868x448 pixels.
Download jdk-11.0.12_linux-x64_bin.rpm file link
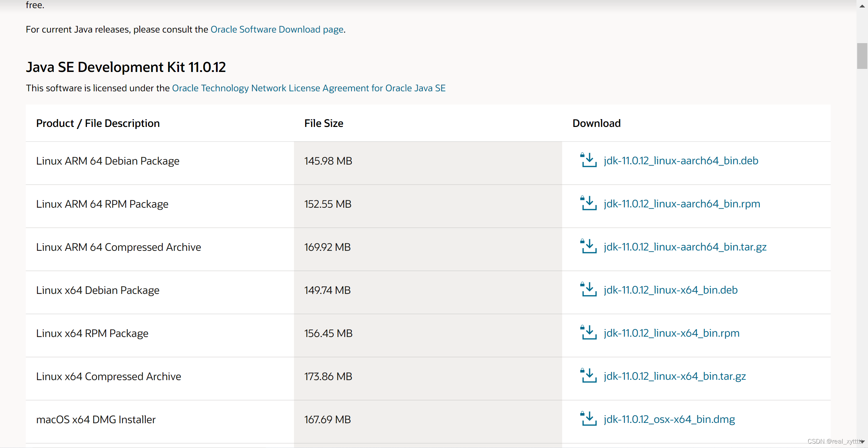coord(671,333)
